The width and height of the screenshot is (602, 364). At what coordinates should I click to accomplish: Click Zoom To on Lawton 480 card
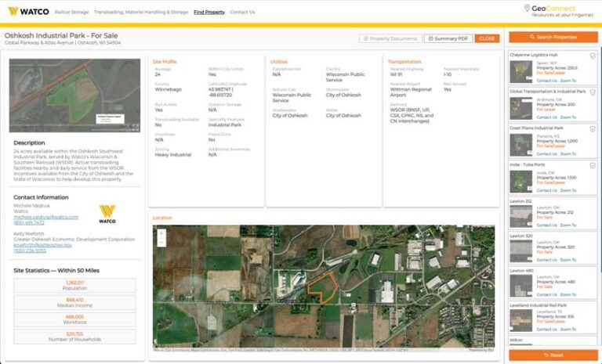[x=568, y=294]
